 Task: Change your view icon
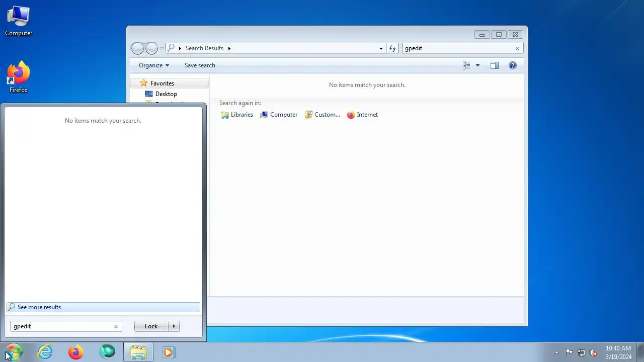coord(466,65)
